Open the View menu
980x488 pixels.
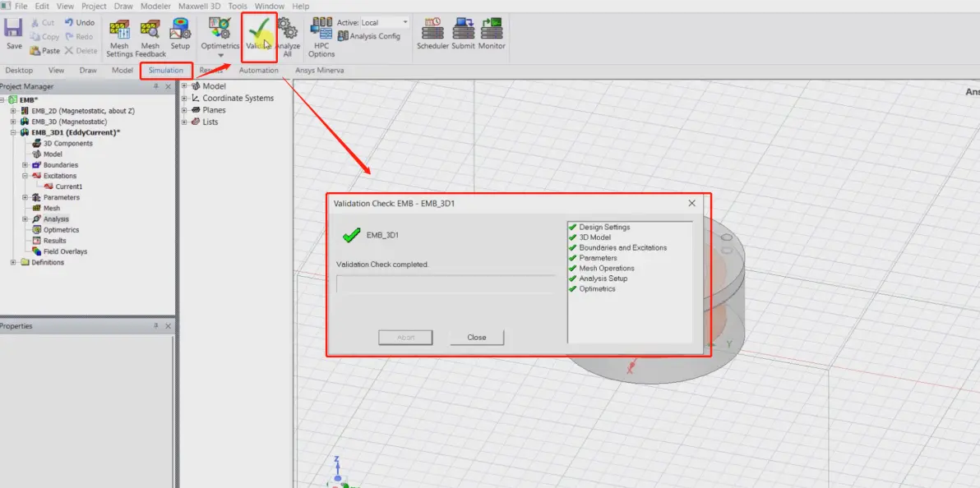(65, 7)
